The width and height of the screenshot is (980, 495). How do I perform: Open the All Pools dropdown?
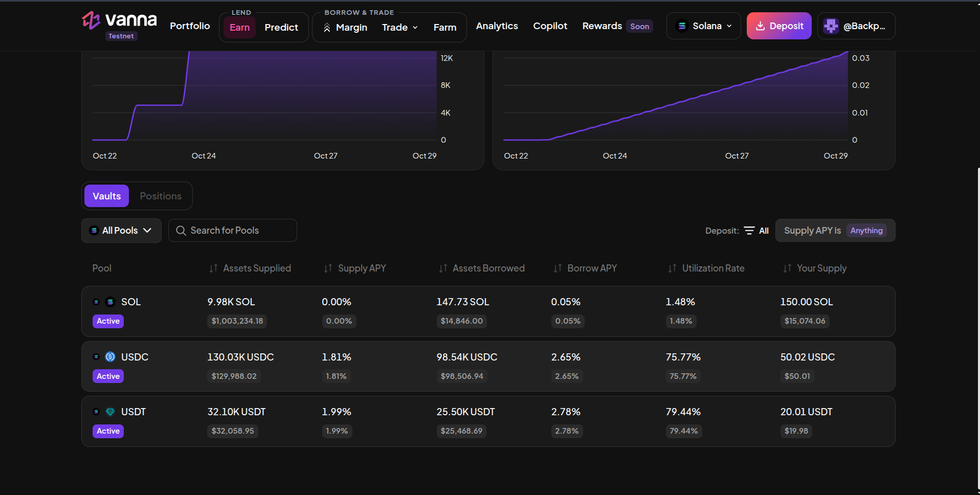click(121, 231)
